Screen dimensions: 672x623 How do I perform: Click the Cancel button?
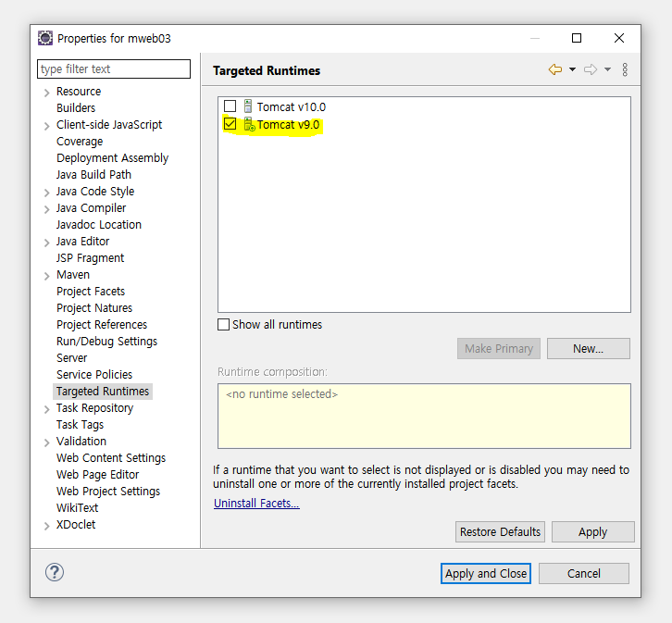[x=584, y=573]
